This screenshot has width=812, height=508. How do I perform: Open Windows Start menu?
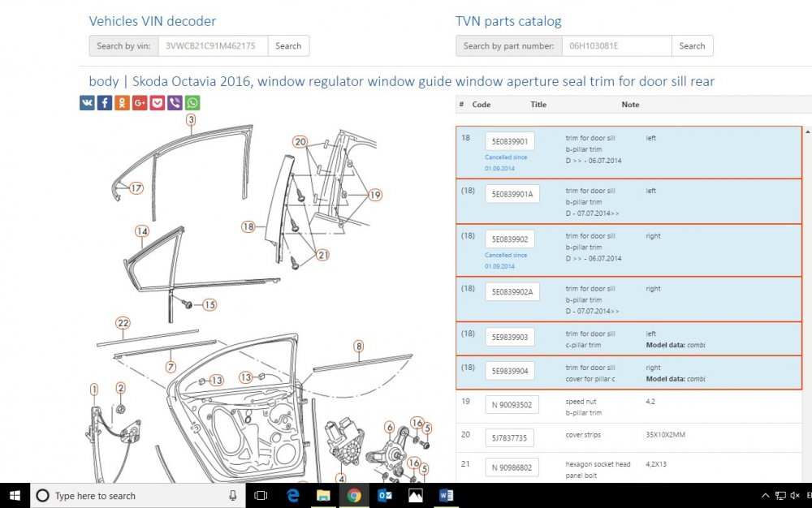click(15, 496)
